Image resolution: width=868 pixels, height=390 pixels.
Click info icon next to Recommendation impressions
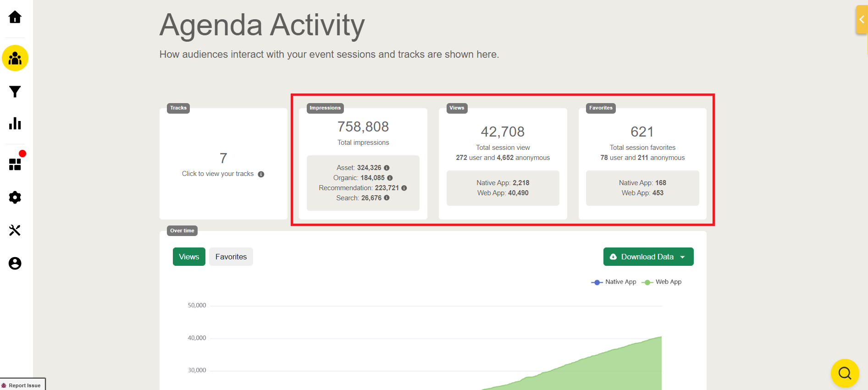pyautogui.click(x=404, y=188)
